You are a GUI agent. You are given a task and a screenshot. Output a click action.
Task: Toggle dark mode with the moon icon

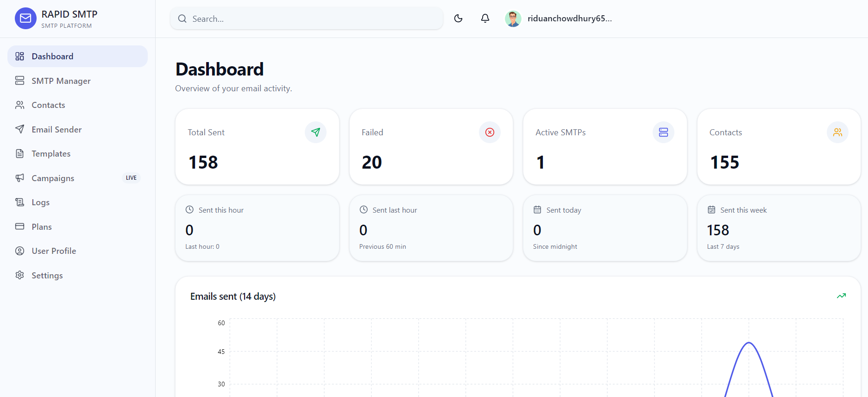click(459, 19)
